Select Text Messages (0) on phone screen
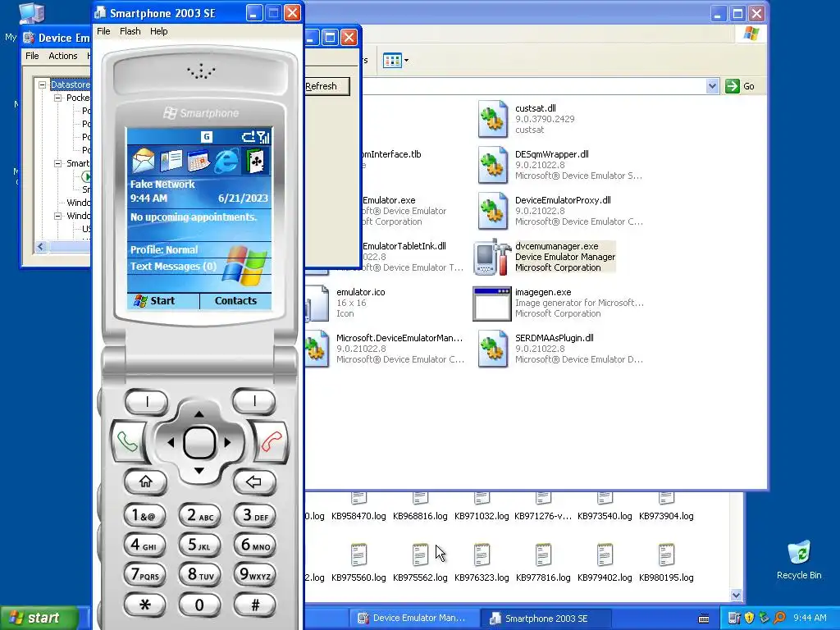840x630 pixels. coord(173,267)
